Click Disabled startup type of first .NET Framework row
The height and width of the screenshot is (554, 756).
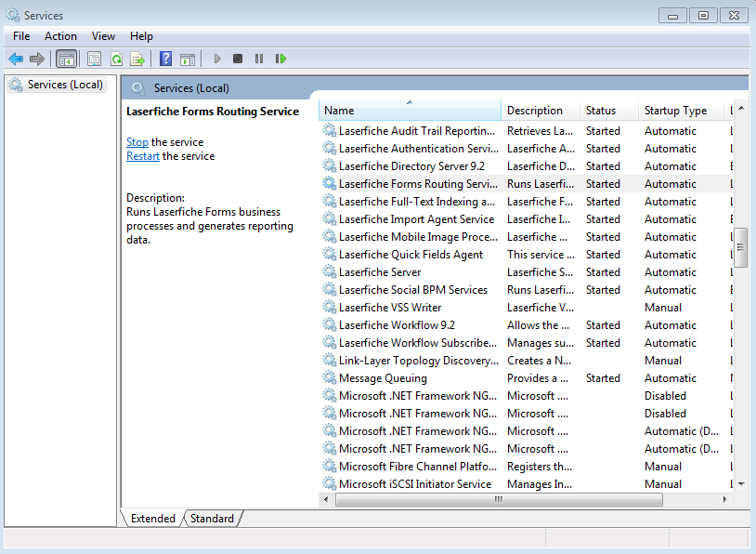pyautogui.click(x=665, y=396)
